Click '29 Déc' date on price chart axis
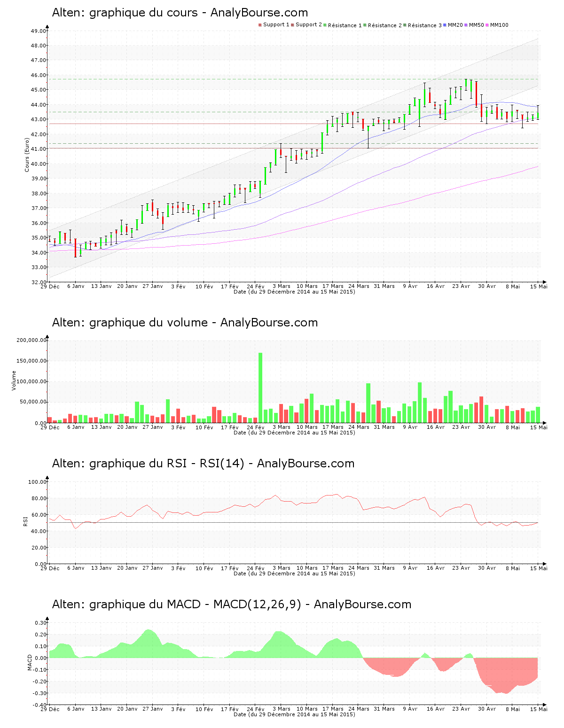564x728 pixels. (x=50, y=286)
